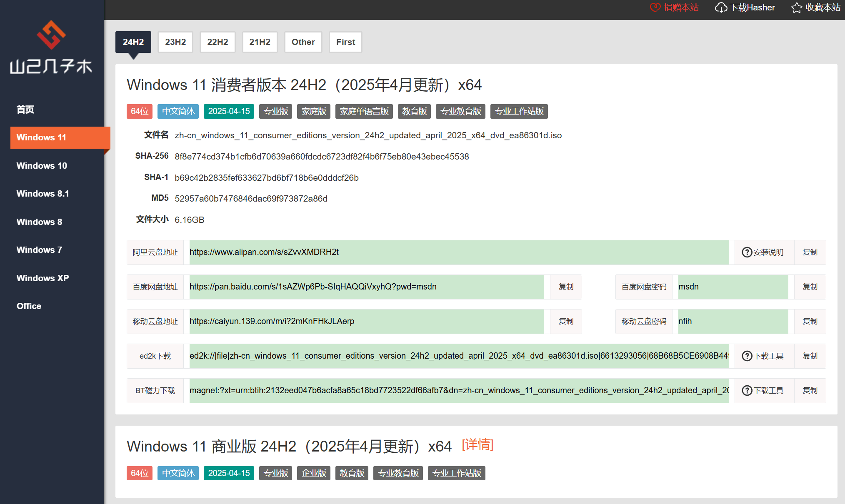Switch to the 23H2 tab
Viewport: 845px width, 504px height.
coord(175,42)
